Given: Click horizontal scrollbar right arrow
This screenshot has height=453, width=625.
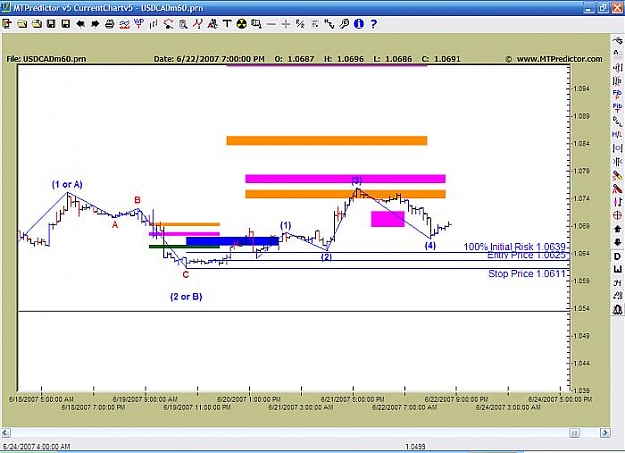Looking at the screenshot, I should coord(605,433).
